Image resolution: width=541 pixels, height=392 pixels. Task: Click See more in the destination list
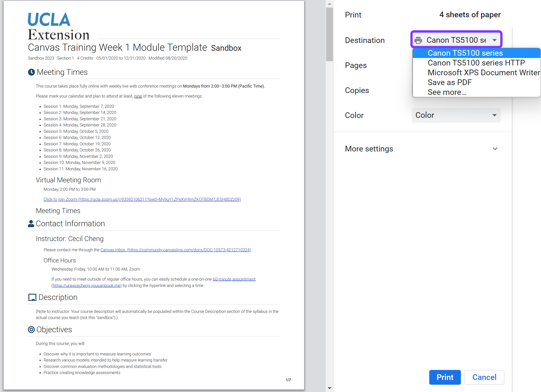(447, 92)
